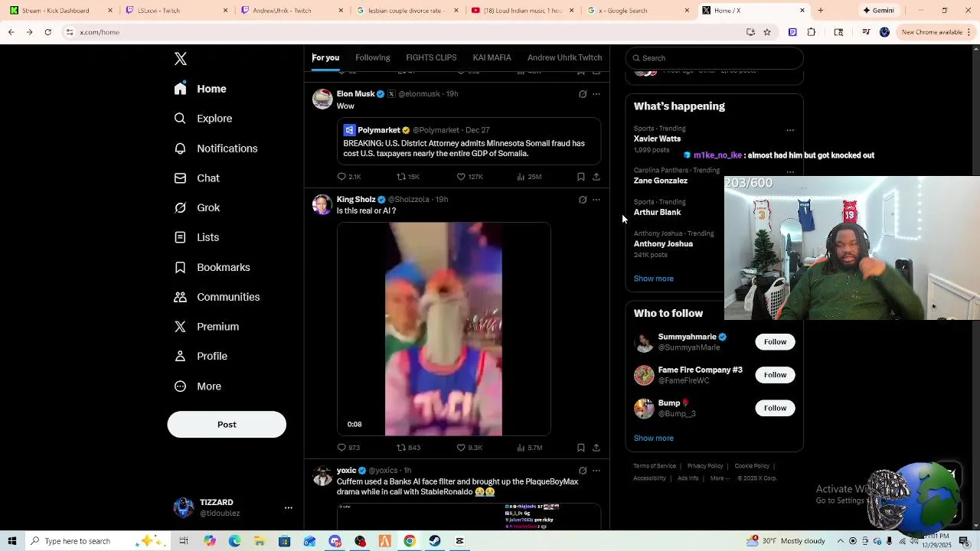Reload the page in Chrome
Viewport: 980px width, 551px height.
[47, 32]
